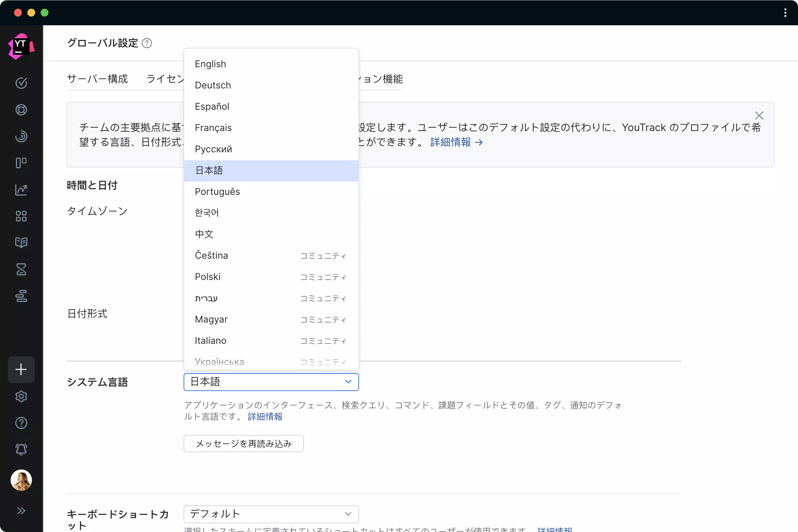Open the apps grid icon in sidebar

tap(21, 216)
